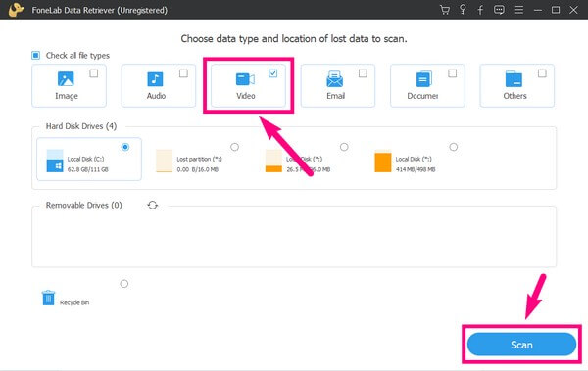Tick the Email checkbox
588x371 pixels.
point(363,73)
